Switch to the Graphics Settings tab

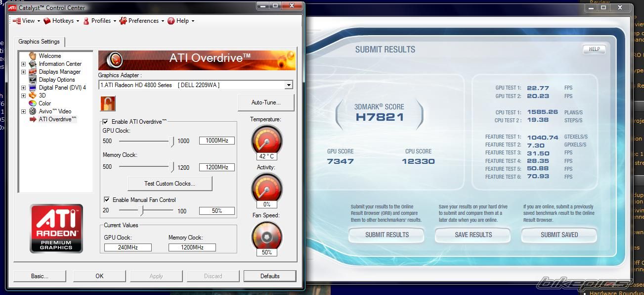point(39,42)
